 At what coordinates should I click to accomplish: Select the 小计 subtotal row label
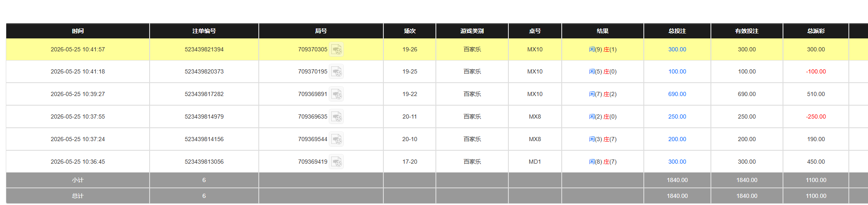[78, 180]
